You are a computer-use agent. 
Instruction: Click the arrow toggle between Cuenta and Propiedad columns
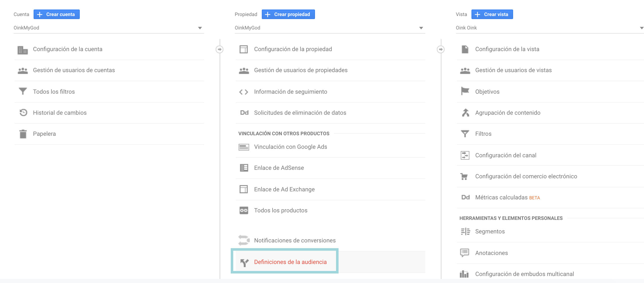tap(220, 49)
